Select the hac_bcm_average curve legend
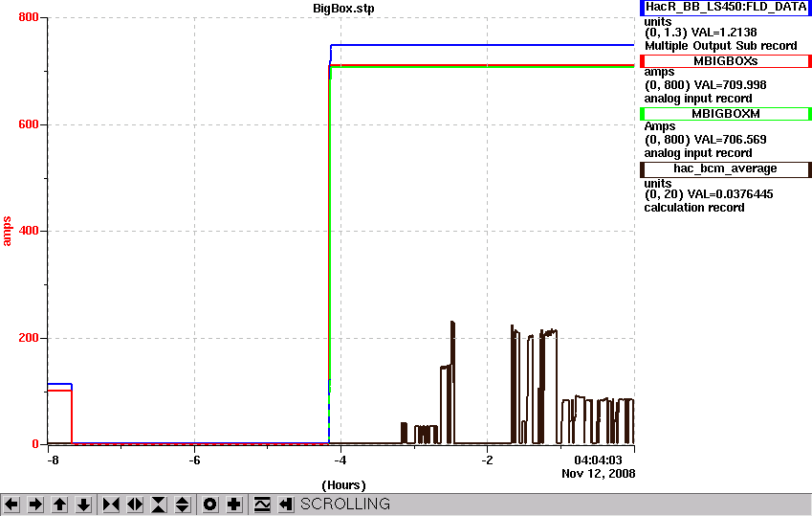The height and width of the screenshot is (516, 812). [726, 169]
